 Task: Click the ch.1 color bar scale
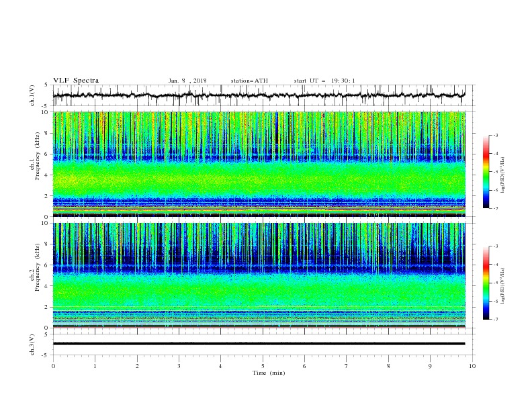click(x=486, y=172)
